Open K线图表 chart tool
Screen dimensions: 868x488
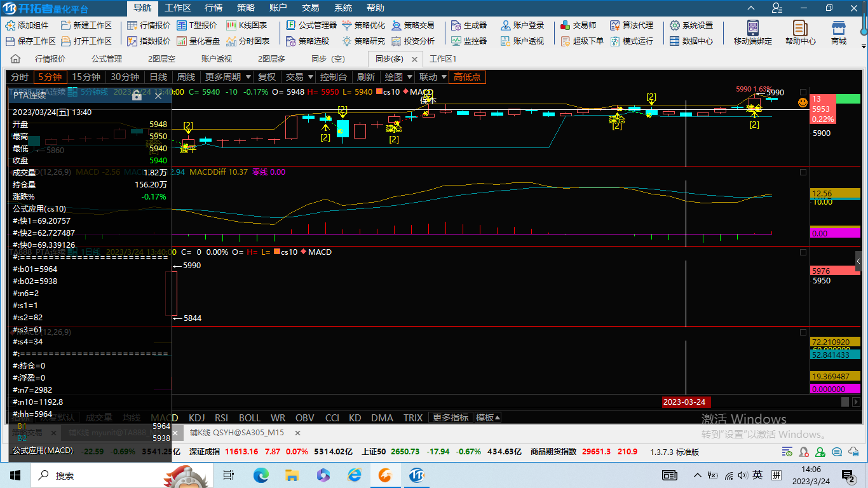(x=247, y=25)
